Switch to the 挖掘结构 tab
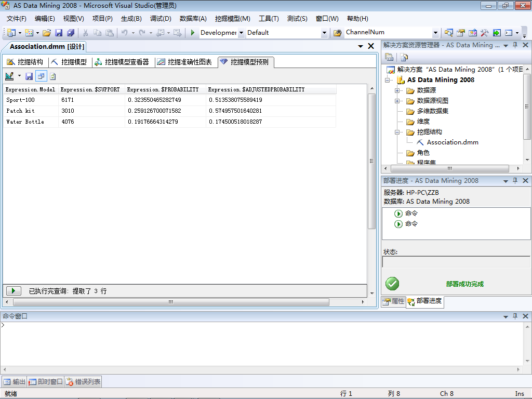 tap(25, 62)
